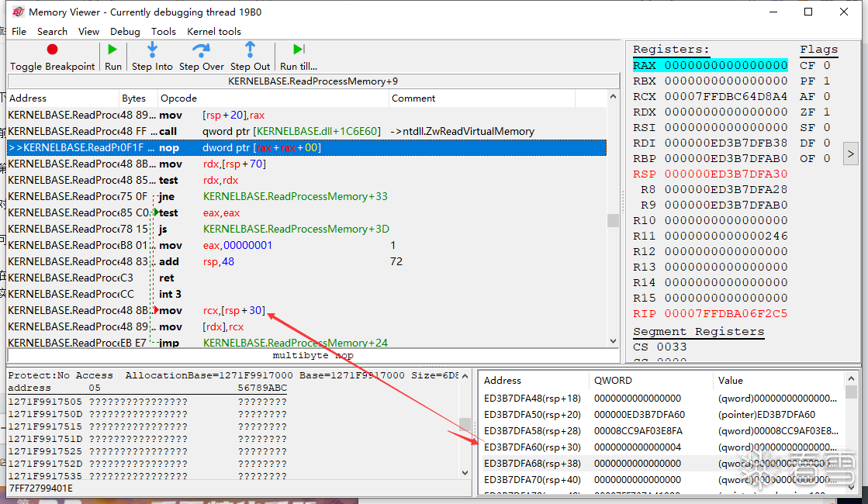
Task: Select the add rsp,48 instruction row
Action: pyautogui.click(x=306, y=261)
